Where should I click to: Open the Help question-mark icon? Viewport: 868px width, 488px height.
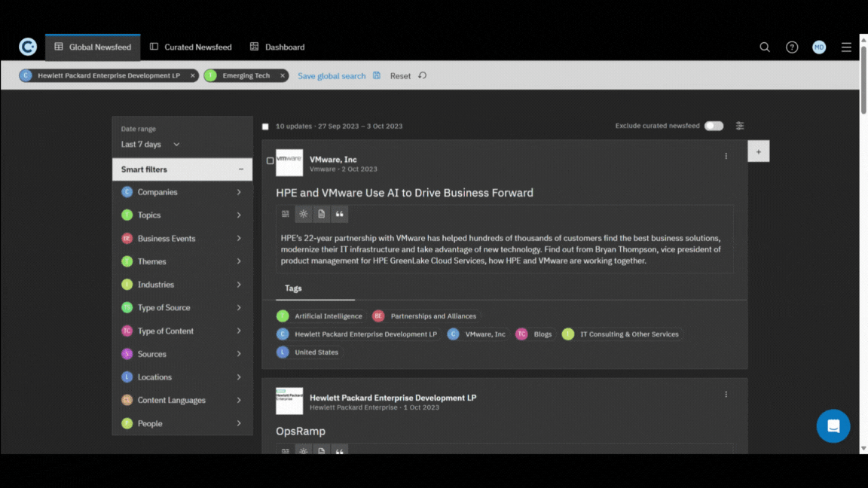click(792, 47)
